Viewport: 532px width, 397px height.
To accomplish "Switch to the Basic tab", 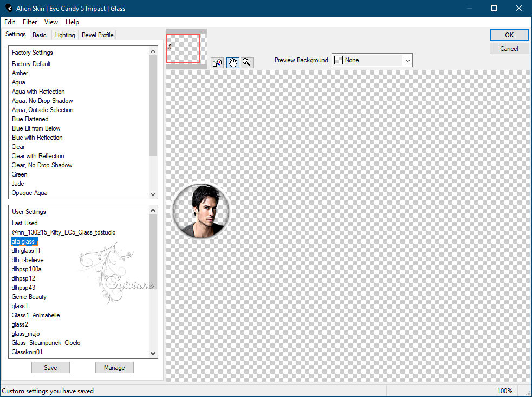I will (40, 35).
